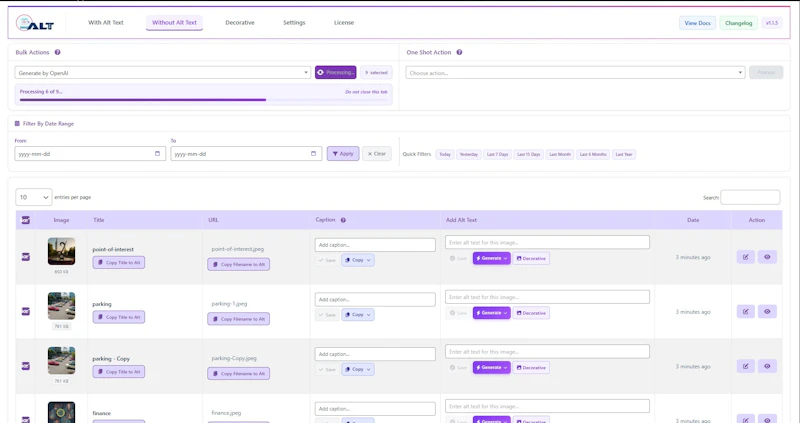Click Copy Filename to Alt for point-of-interest.jpeg

(x=239, y=264)
